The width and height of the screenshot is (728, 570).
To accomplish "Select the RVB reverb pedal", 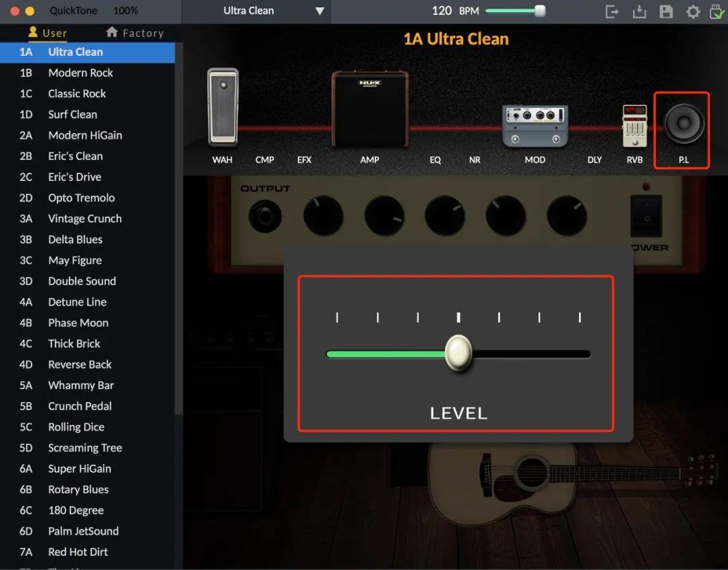I will click(635, 125).
